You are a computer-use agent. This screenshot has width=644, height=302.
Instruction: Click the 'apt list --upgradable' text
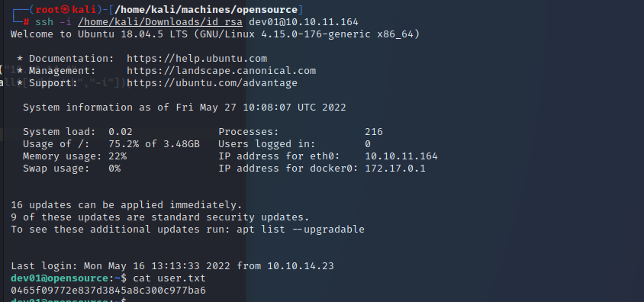(x=301, y=230)
